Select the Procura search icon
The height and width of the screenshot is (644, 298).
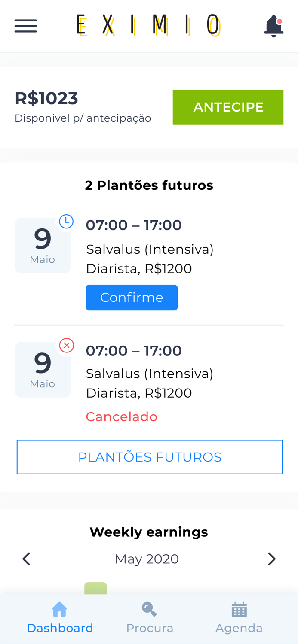pyautogui.click(x=149, y=608)
